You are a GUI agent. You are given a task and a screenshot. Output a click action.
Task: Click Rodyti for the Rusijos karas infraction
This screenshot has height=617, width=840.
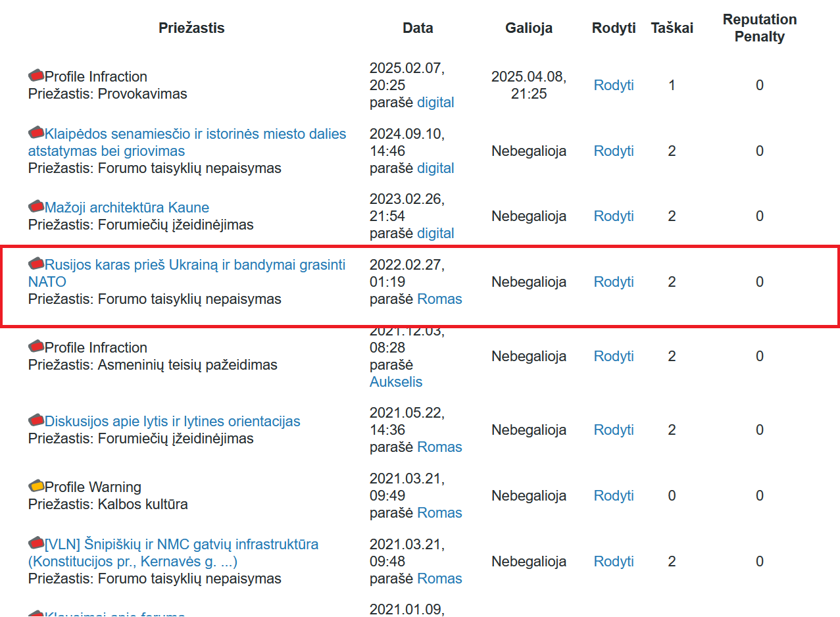(613, 282)
